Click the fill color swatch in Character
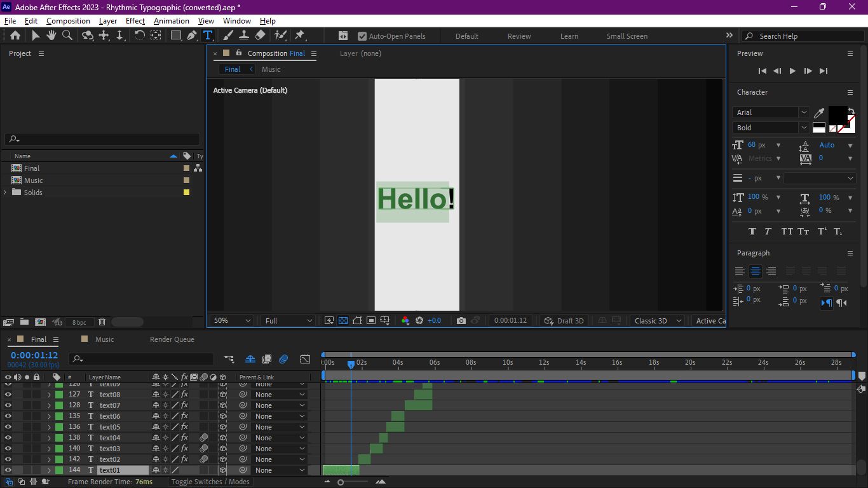The width and height of the screenshot is (868, 488). click(x=837, y=116)
